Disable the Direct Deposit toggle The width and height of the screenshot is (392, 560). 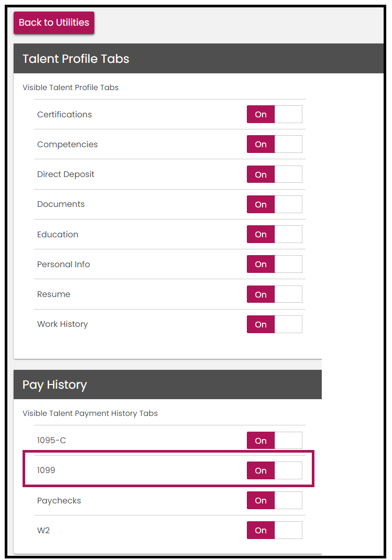pyautogui.click(x=274, y=174)
